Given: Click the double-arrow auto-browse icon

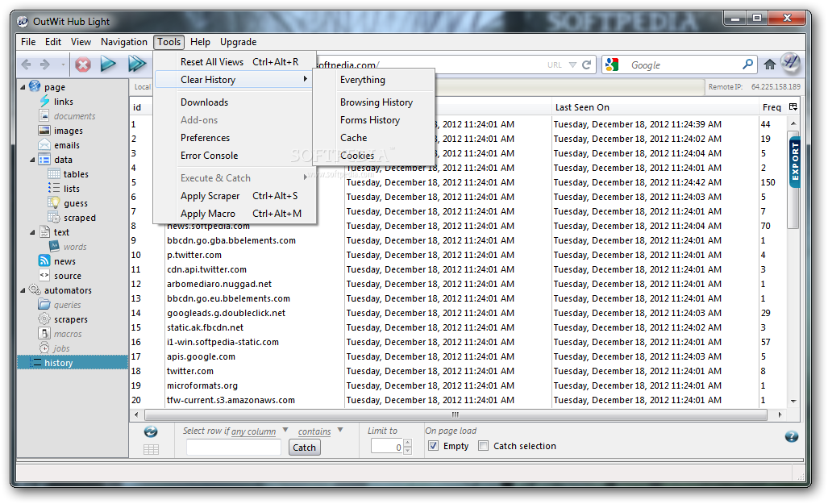Looking at the screenshot, I should click(137, 64).
